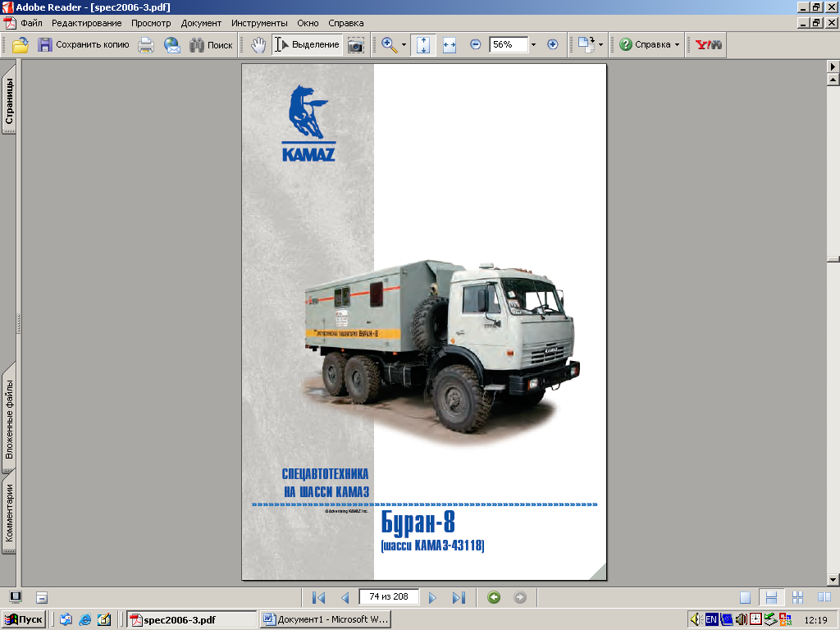Viewport: 840px width, 630px height.
Task: Open the Вложенные файлы side panel tab
Action: coord(9,418)
